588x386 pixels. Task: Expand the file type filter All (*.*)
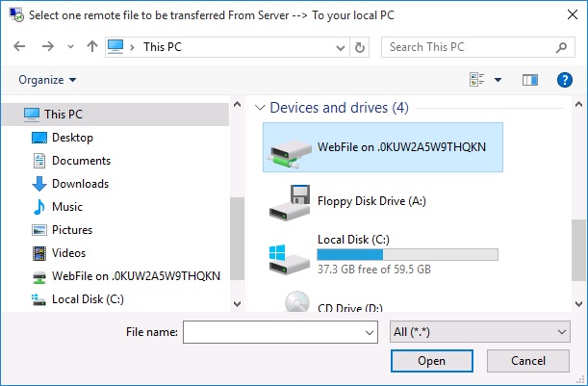(480, 332)
